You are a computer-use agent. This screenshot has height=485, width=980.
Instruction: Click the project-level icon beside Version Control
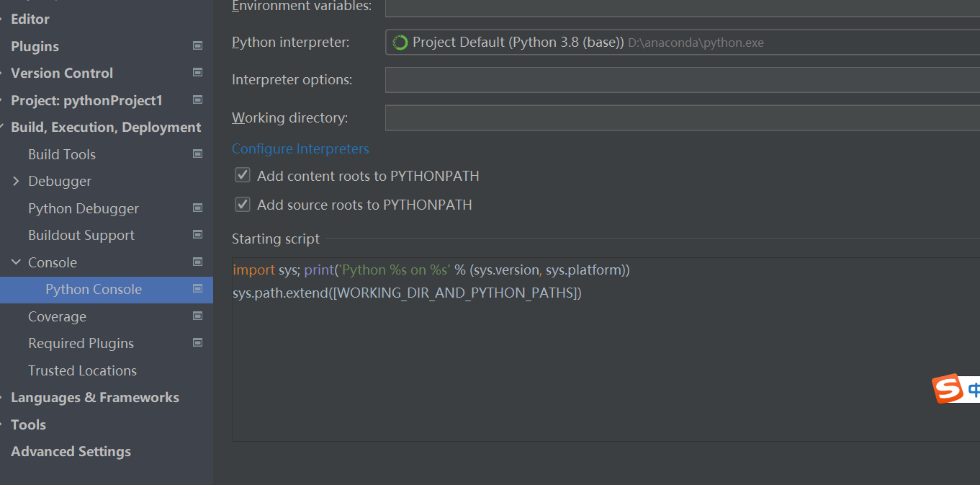point(198,72)
